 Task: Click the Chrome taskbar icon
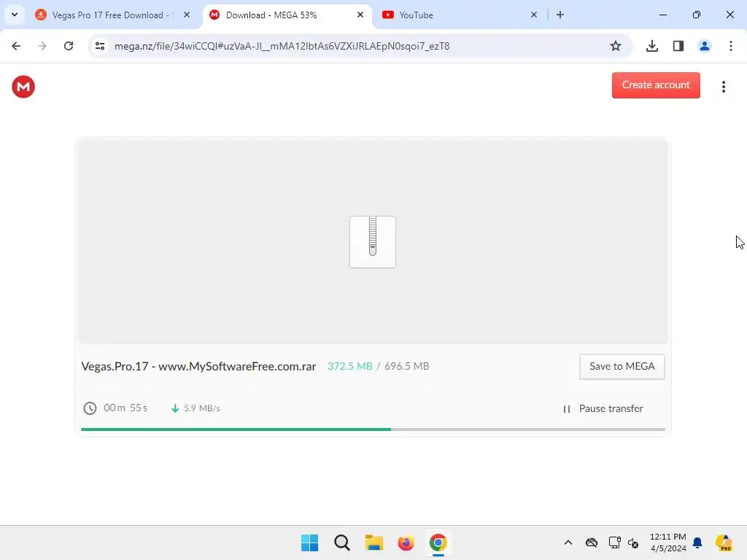pos(438,542)
